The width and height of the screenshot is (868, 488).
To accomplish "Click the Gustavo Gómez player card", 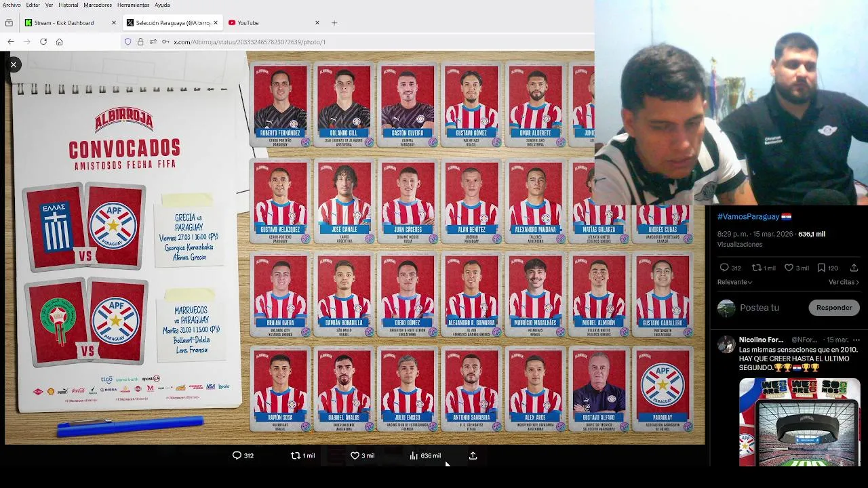I will 471,105.
